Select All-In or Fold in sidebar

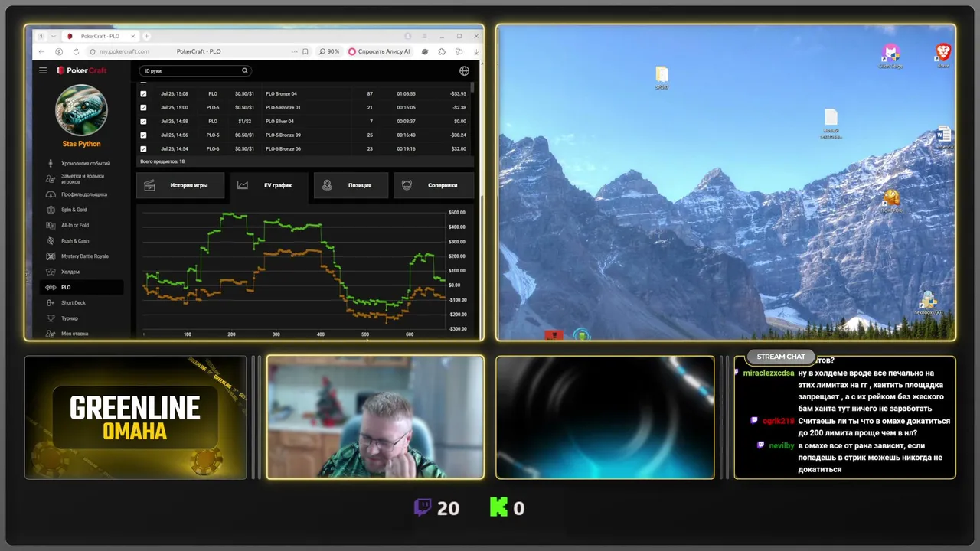tap(81, 225)
